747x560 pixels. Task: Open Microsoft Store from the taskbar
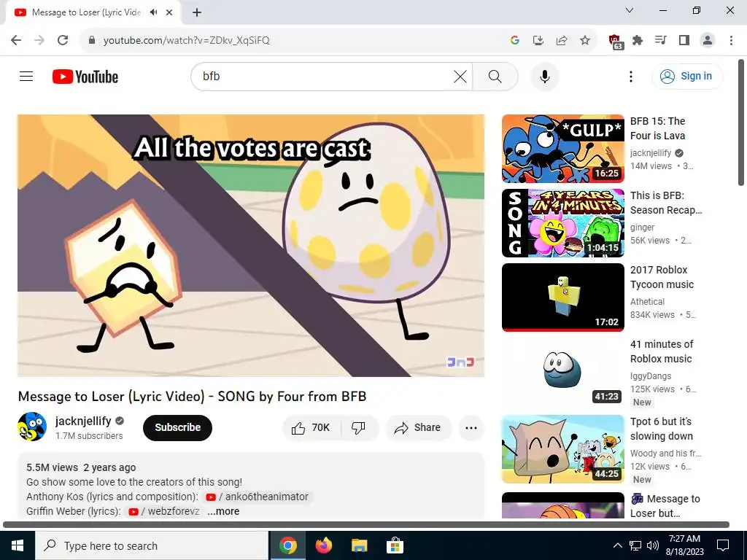(395, 545)
